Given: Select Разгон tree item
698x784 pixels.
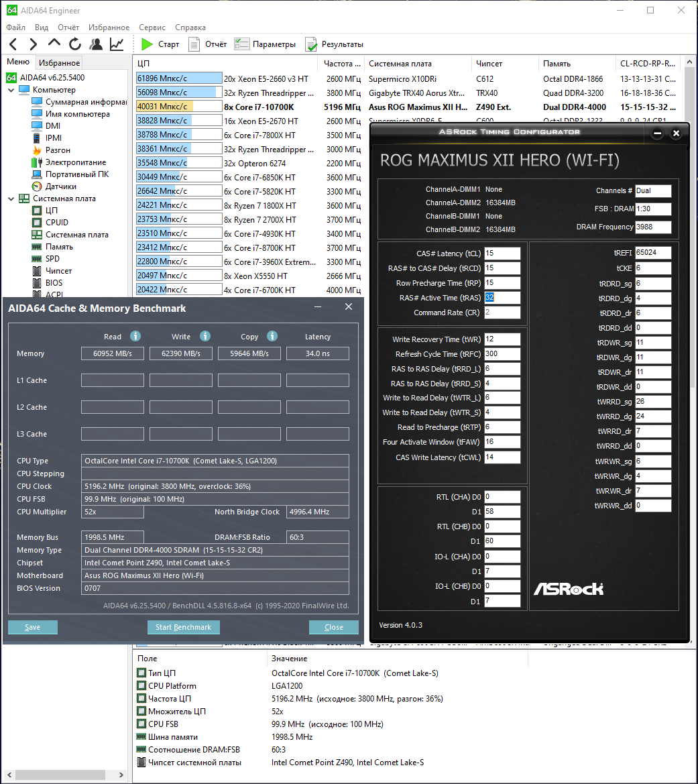Looking at the screenshot, I should tap(51, 150).
